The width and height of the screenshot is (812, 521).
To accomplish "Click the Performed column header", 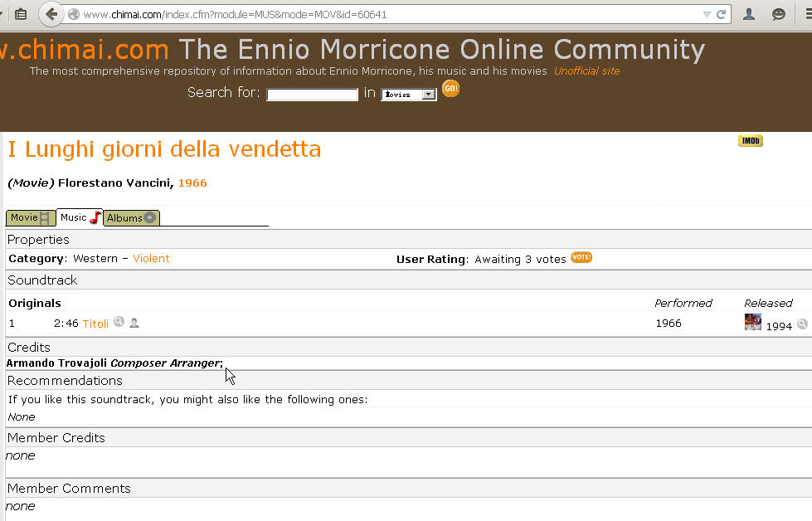I will [683, 303].
